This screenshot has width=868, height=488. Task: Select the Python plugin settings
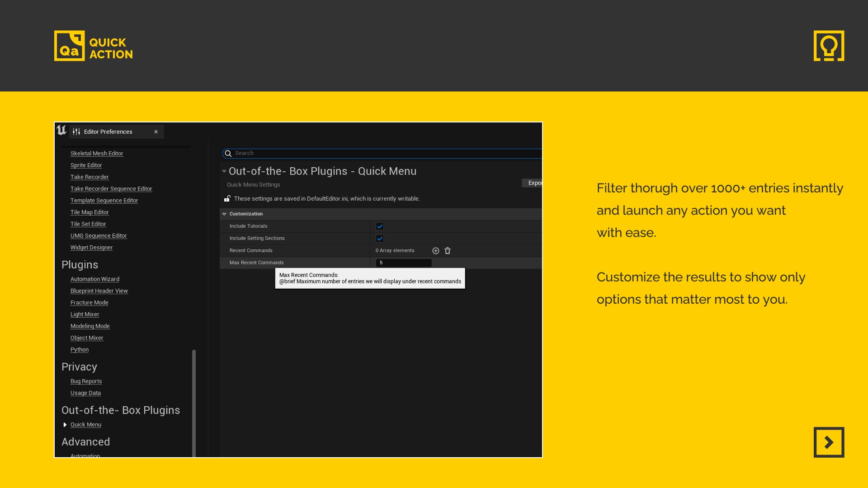(79, 349)
